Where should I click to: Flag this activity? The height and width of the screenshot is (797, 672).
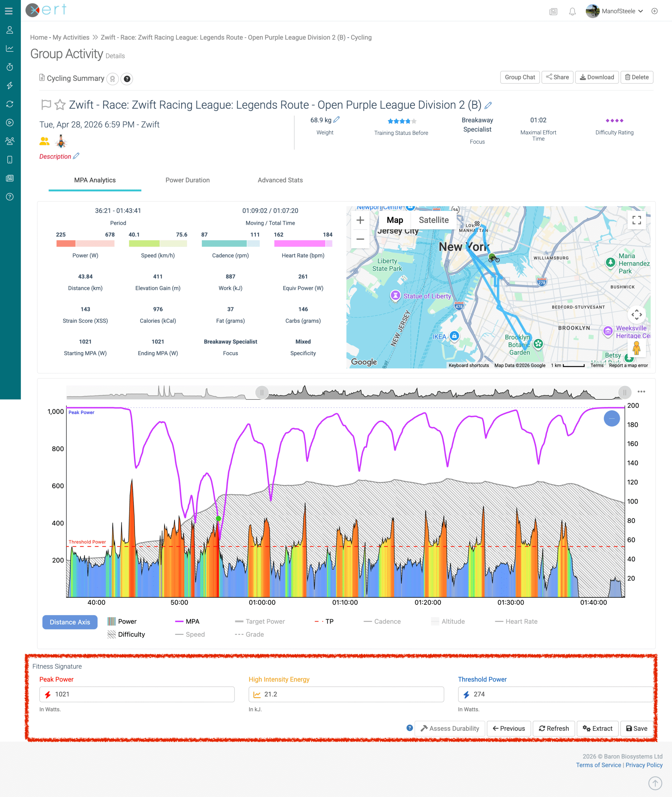pos(46,104)
